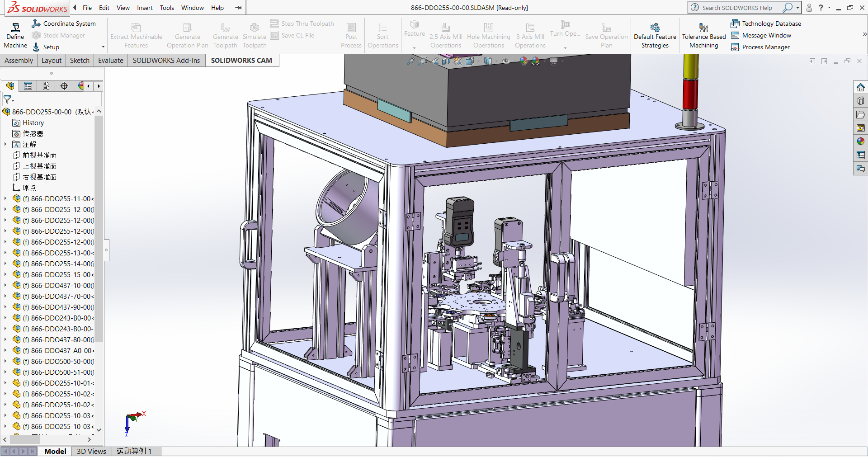Switch to the 3D Views tab
The width and height of the screenshot is (868, 457).
point(91,451)
